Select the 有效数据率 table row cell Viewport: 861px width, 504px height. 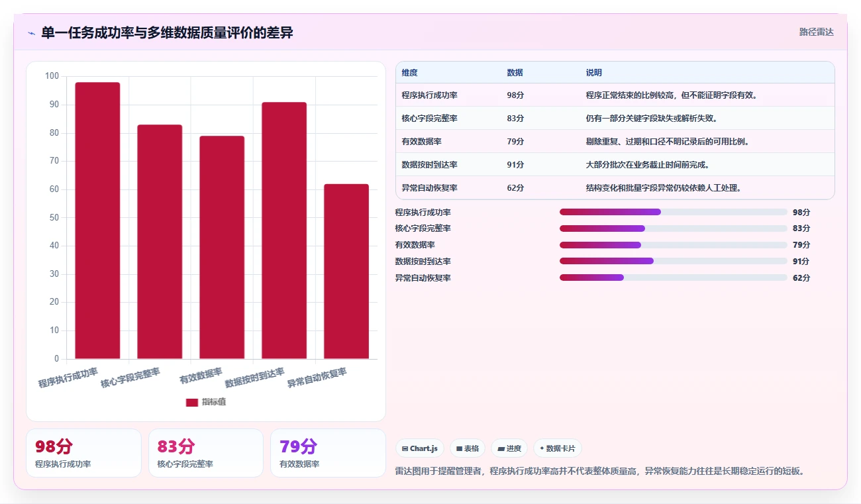pos(421,142)
